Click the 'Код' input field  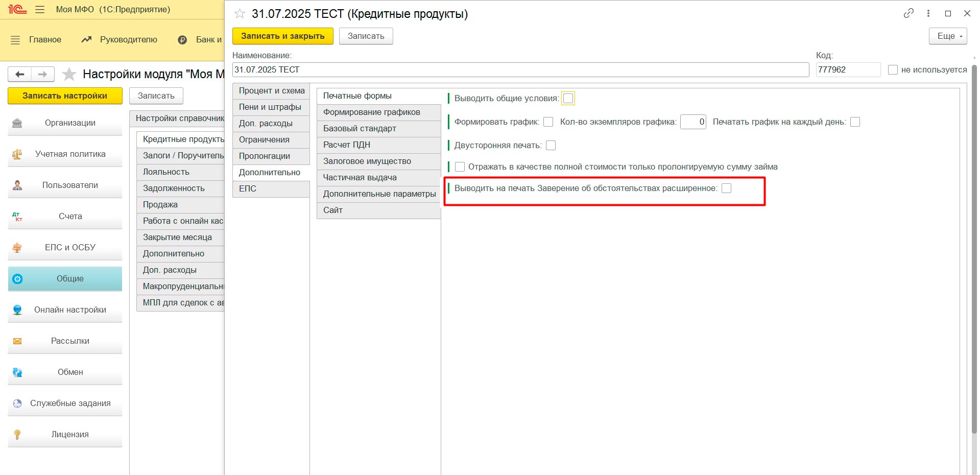tap(848, 70)
